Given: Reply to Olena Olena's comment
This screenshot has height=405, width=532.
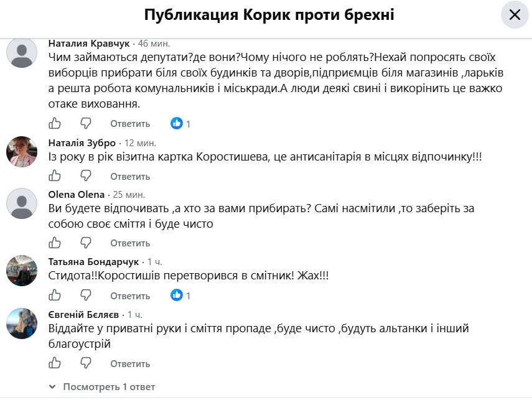Looking at the screenshot, I should coord(130,243).
